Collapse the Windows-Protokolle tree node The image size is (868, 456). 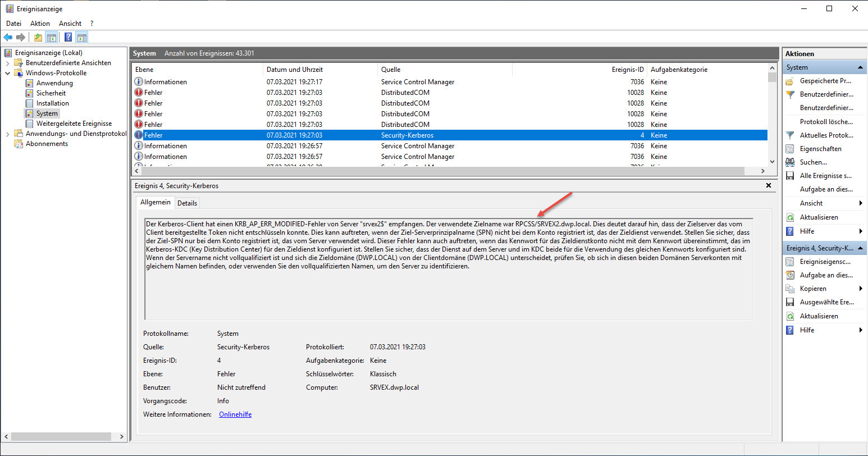(8, 73)
